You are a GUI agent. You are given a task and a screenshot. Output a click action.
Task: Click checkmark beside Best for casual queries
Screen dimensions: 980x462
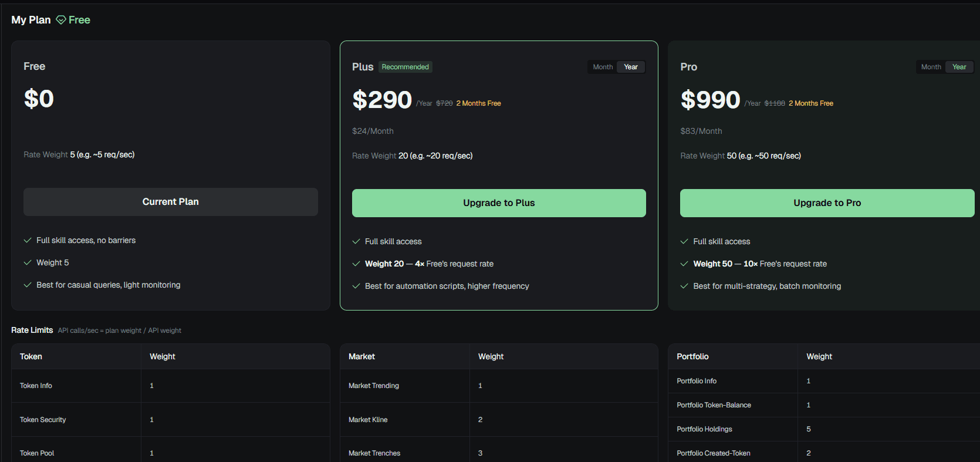pyautogui.click(x=28, y=285)
